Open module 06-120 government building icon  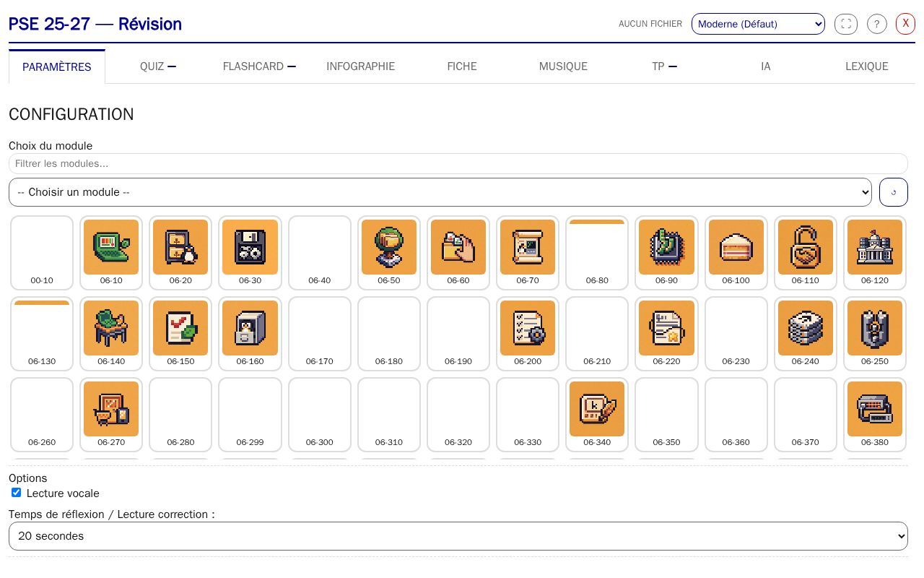(875, 253)
